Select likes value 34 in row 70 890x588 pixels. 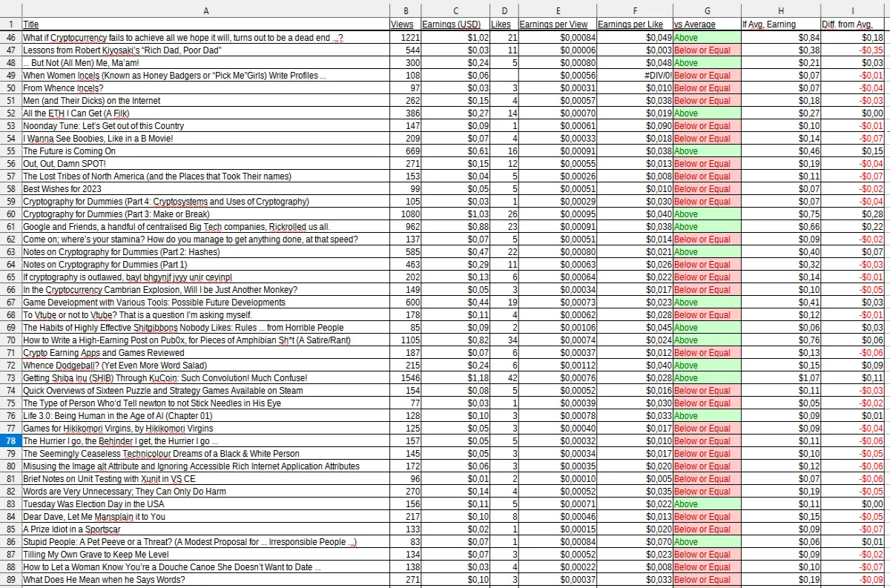coord(504,340)
